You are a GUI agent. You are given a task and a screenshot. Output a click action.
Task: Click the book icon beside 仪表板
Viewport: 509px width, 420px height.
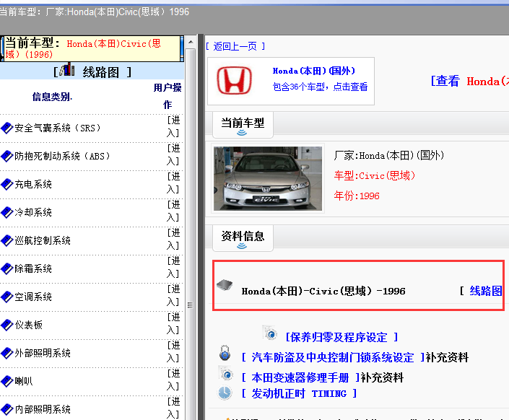click(6, 325)
